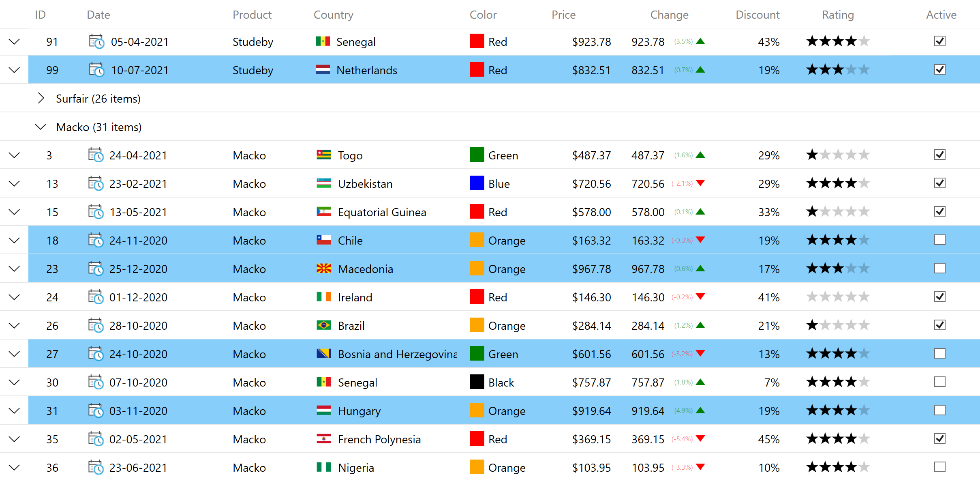Set Ireland row rating to five stars

pyautogui.click(x=864, y=297)
